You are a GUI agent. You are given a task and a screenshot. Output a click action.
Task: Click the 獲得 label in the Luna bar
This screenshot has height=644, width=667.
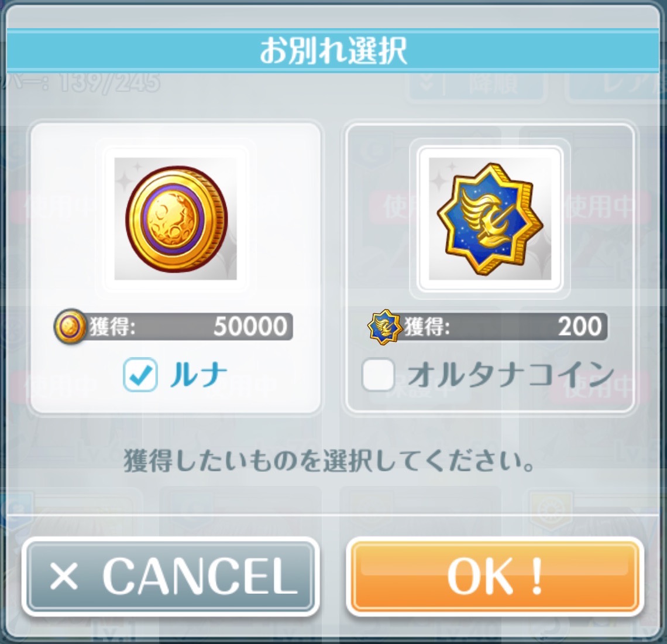point(112,327)
